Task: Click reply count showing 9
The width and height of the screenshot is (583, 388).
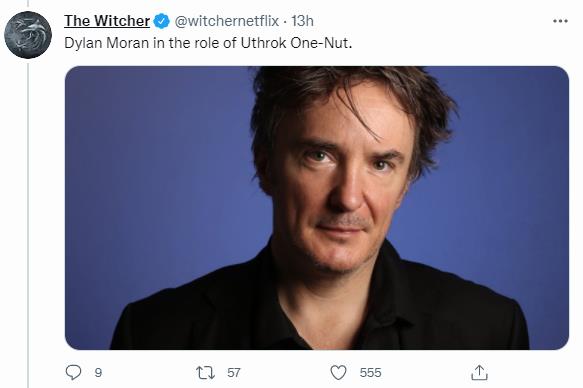Action: point(98,372)
